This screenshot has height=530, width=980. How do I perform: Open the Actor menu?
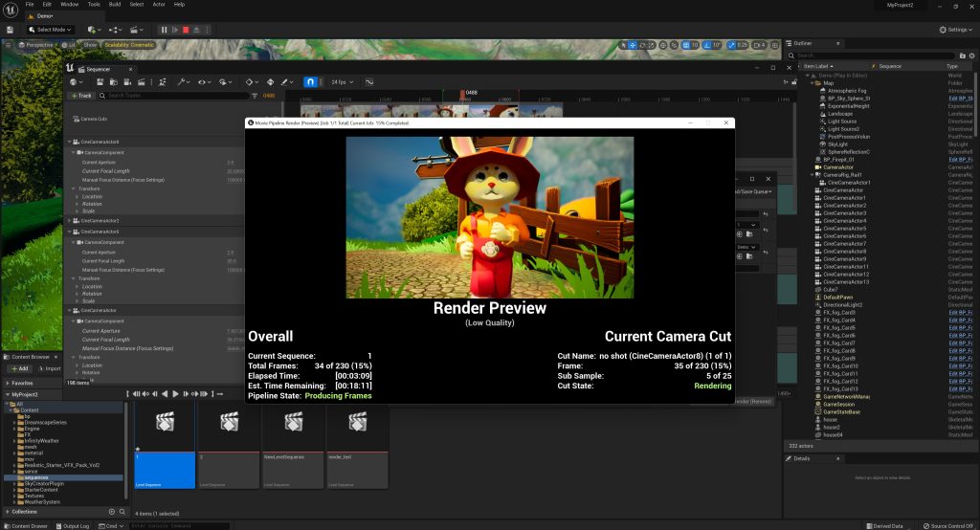point(159,5)
